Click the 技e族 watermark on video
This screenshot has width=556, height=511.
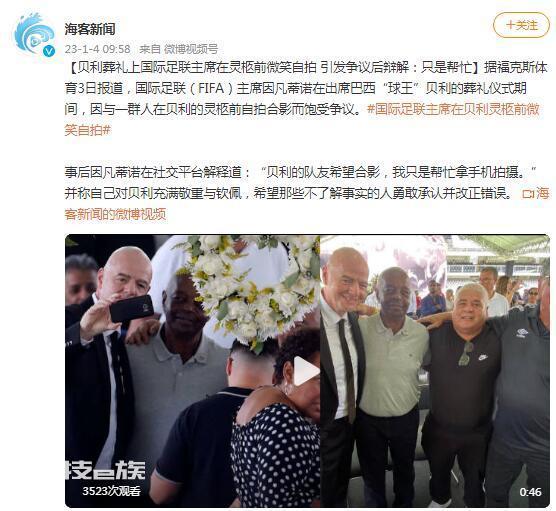coord(105,470)
